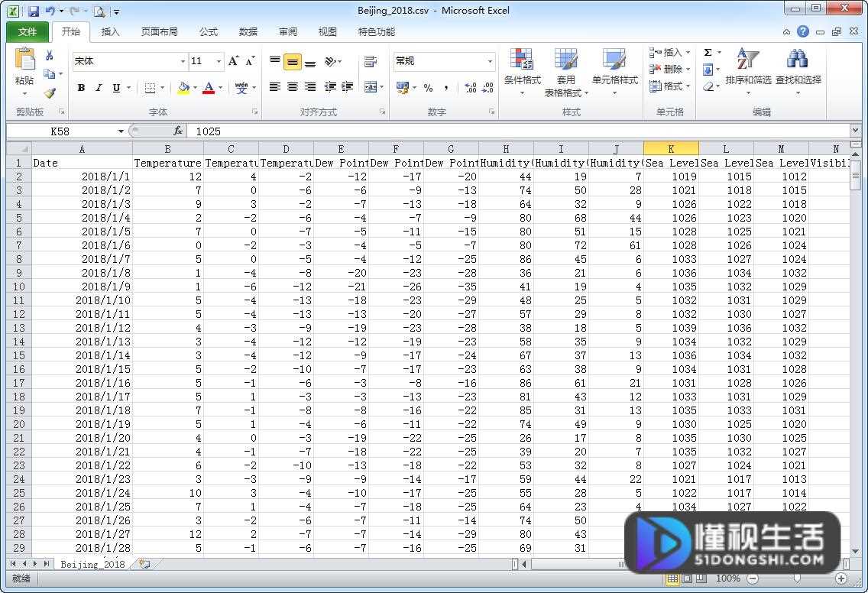Screen dimensions: 868x593
Task: Click the Insert Function fx icon
Action: [178, 131]
